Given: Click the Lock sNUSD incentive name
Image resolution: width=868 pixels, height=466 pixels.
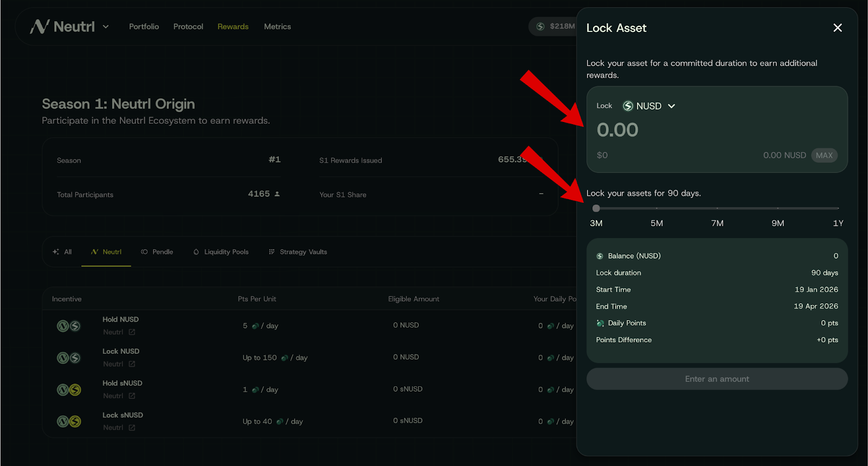Looking at the screenshot, I should point(123,415).
